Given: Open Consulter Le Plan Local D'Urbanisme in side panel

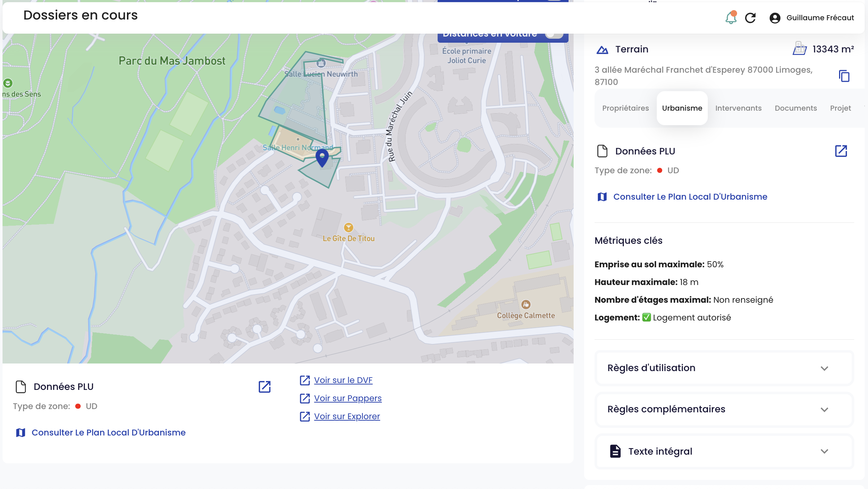Looking at the screenshot, I should coord(690,197).
